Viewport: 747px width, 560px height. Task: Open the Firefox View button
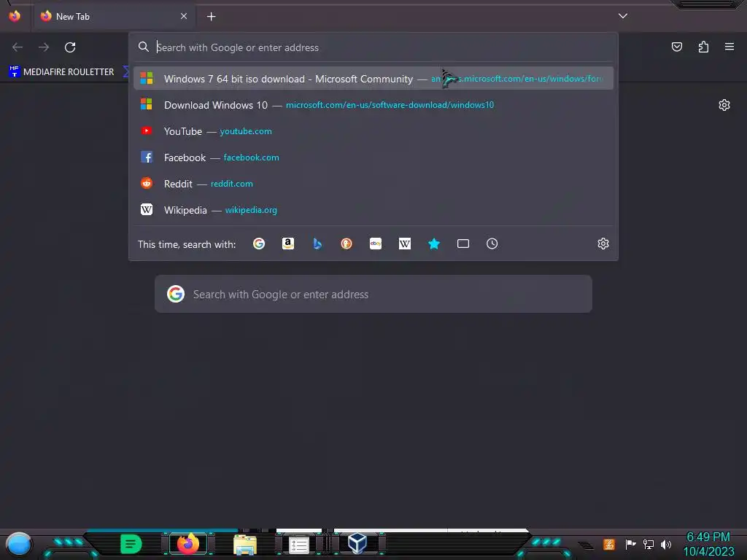point(15,16)
